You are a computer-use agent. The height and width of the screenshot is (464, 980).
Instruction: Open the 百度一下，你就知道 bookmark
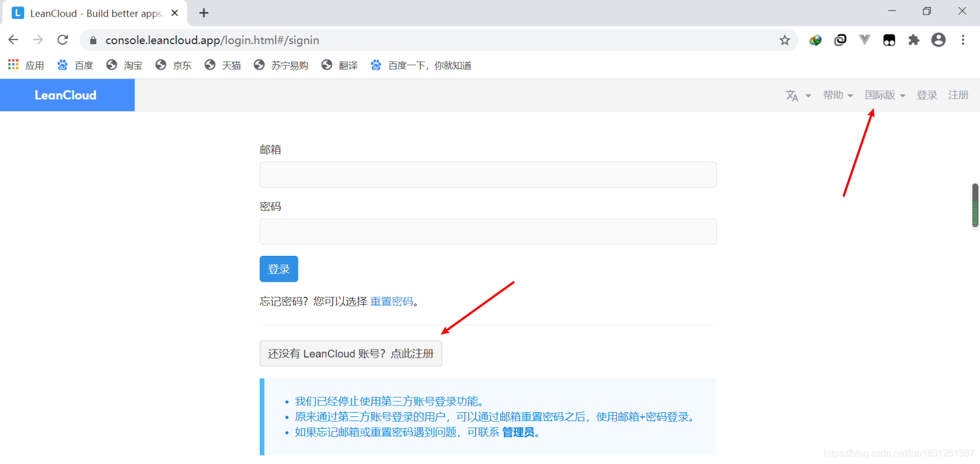point(421,65)
